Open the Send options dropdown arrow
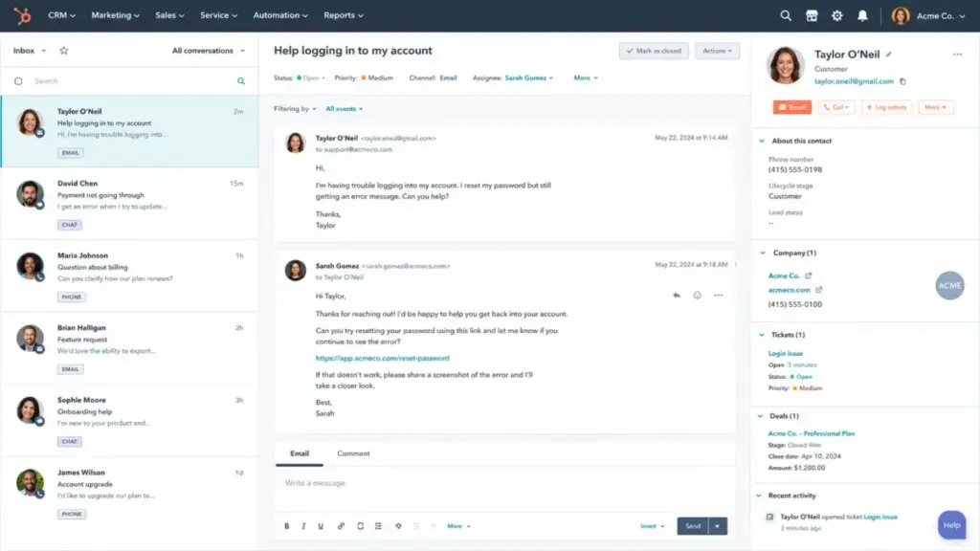 [718, 526]
